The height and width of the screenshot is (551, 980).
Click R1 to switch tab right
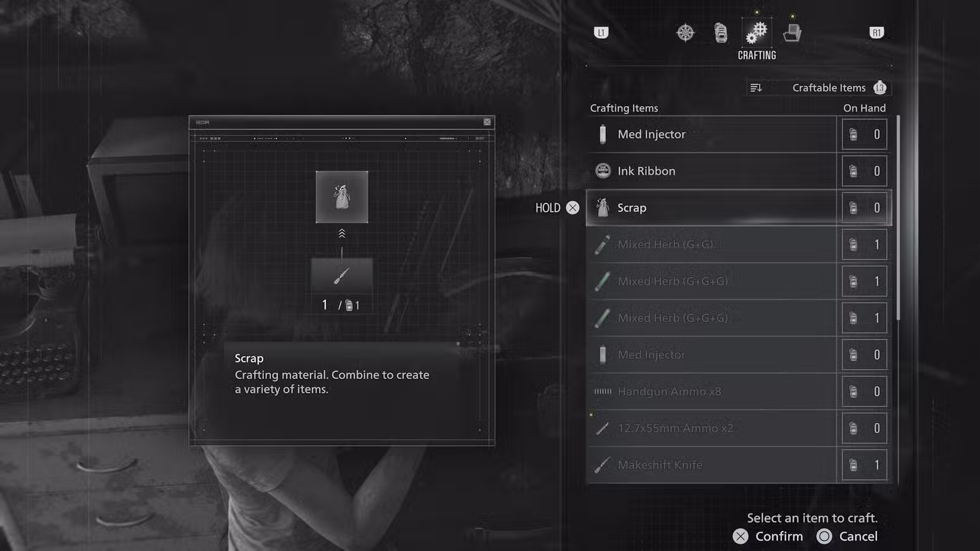point(877,33)
